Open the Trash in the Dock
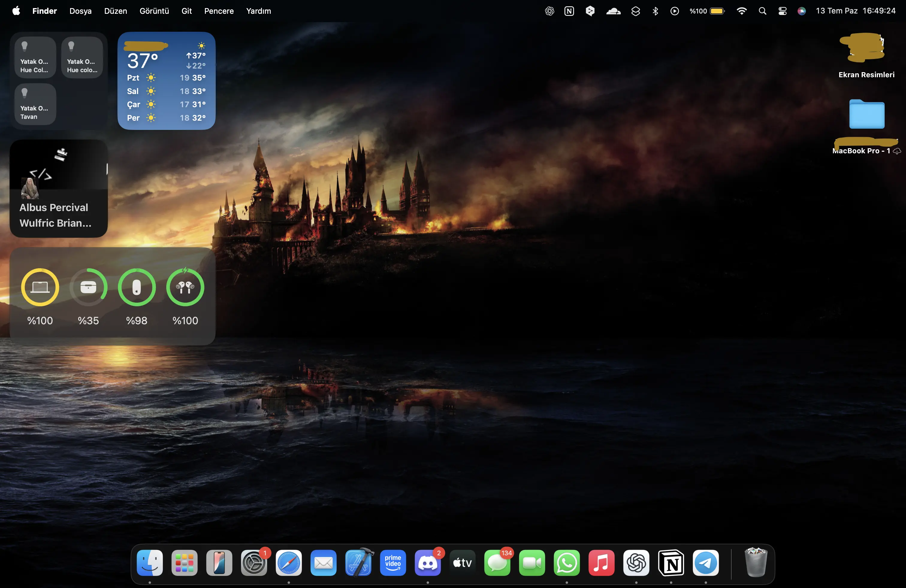 tap(756, 563)
